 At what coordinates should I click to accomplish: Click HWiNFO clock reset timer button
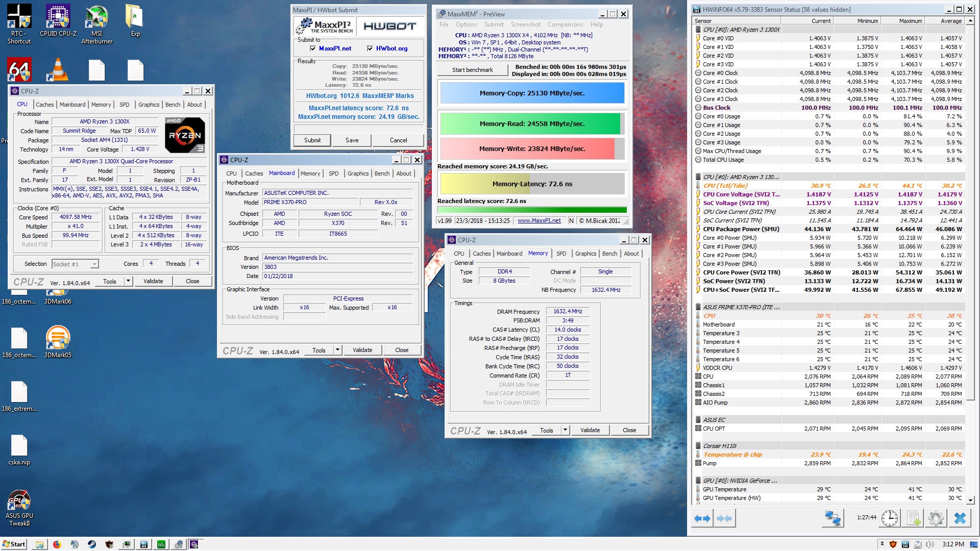890,518
